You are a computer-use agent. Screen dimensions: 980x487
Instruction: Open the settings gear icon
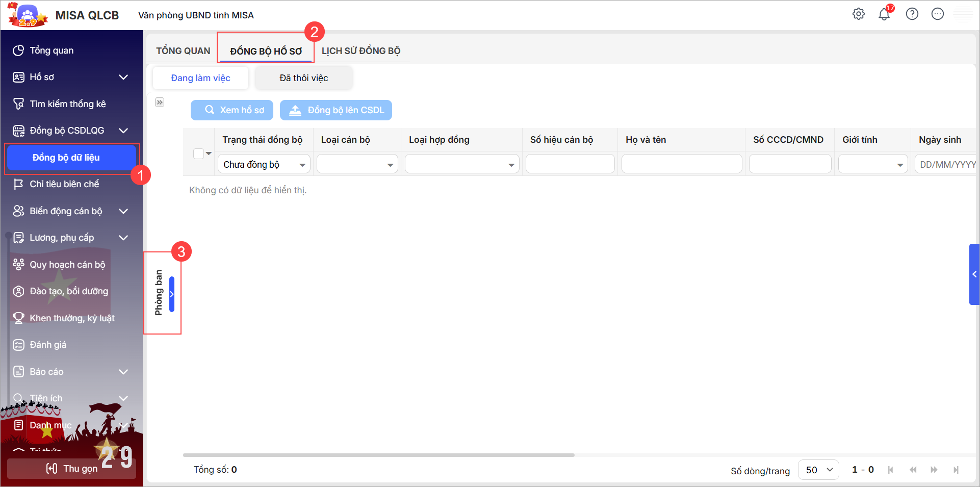point(859,14)
